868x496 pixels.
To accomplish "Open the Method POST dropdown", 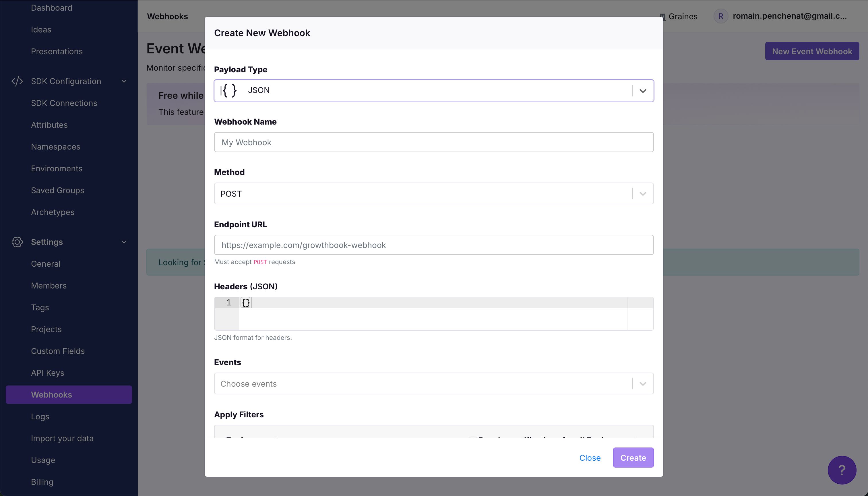I will pyautogui.click(x=434, y=193).
